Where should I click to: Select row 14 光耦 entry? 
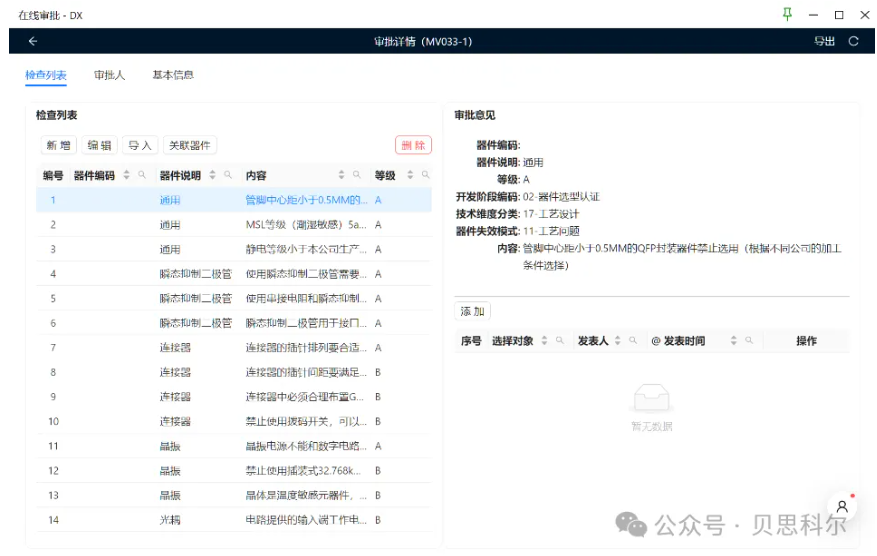[x=234, y=520]
